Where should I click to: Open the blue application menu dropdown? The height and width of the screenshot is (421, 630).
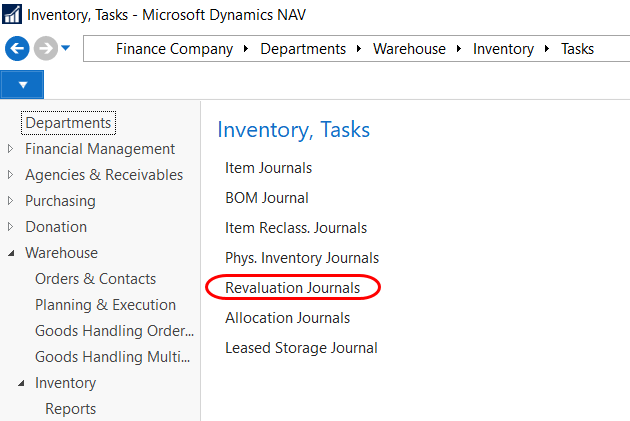[x=22, y=85]
